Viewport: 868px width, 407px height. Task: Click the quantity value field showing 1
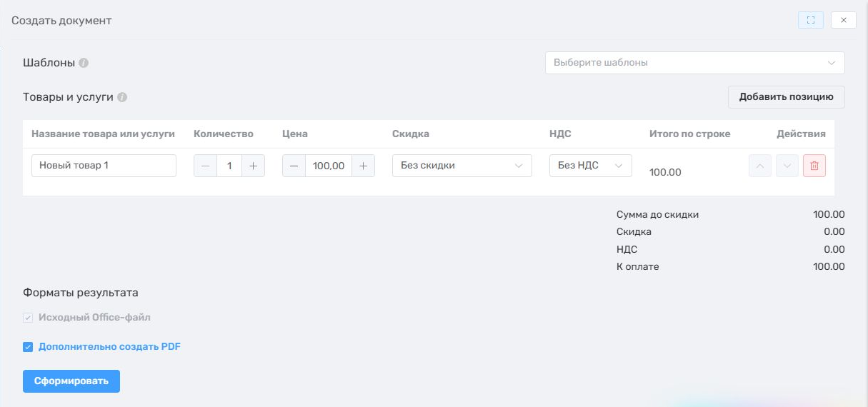(229, 166)
